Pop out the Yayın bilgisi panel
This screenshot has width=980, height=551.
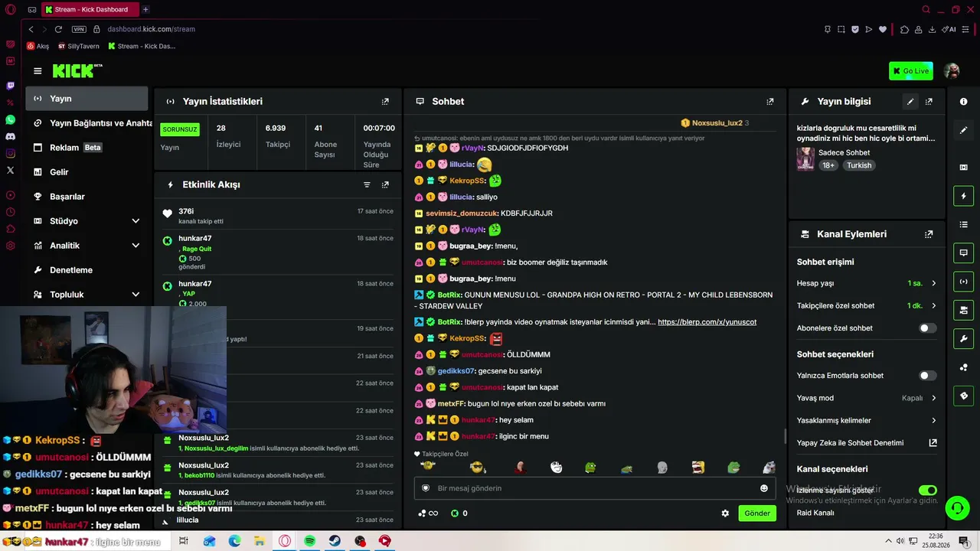pyautogui.click(x=929, y=101)
